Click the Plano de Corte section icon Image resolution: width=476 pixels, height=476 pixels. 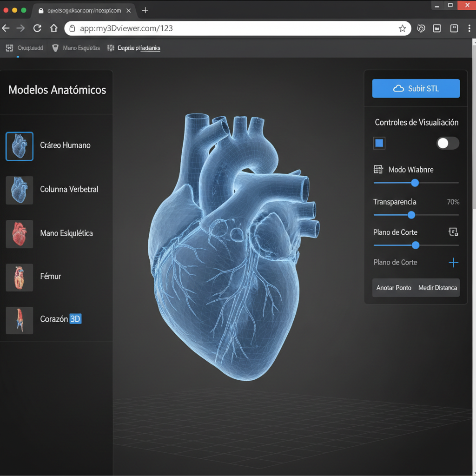pyautogui.click(x=453, y=232)
